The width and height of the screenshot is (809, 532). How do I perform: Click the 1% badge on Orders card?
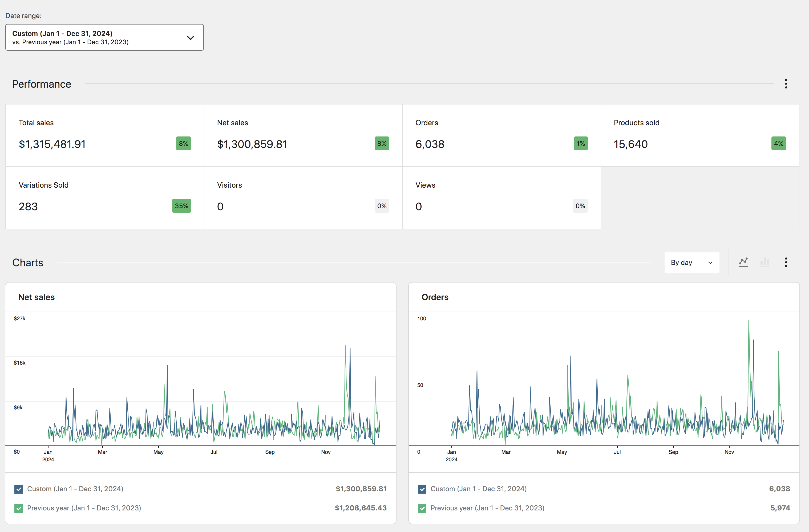[x=581, y=143]
